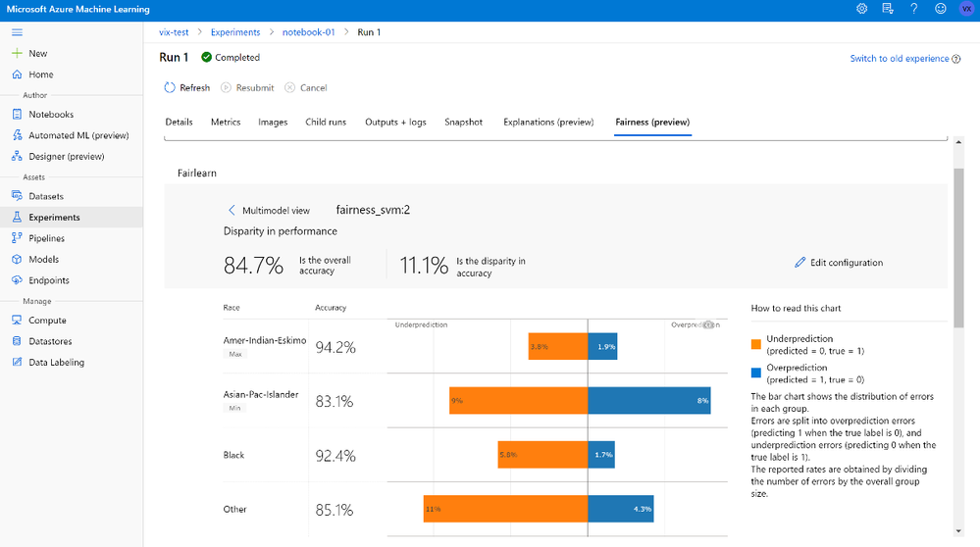The width and height of the screenshot is (980, 547).
Task: Open the Metrics tab
Action: [x=226, y=123]
